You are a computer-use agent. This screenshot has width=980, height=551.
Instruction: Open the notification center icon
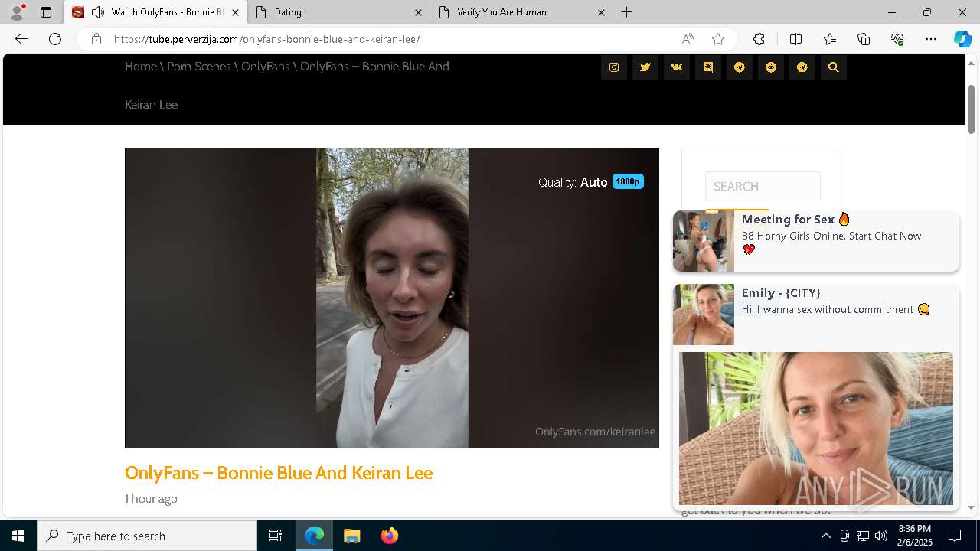(955, 536)
